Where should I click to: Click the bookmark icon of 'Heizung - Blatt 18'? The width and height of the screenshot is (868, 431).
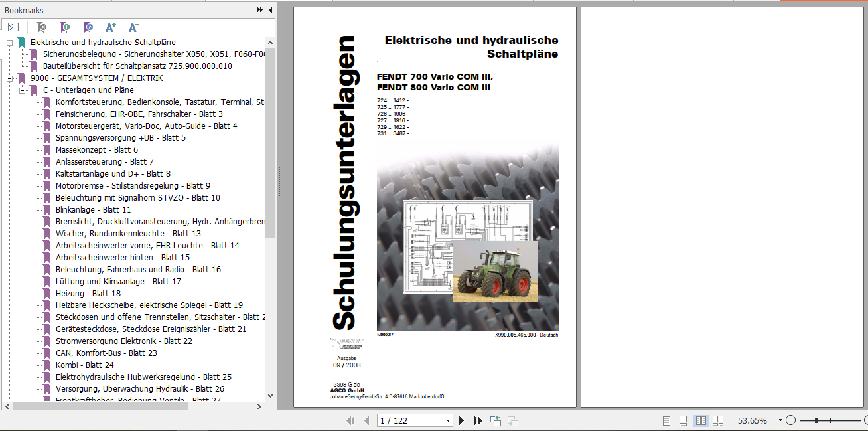[46, 294]
